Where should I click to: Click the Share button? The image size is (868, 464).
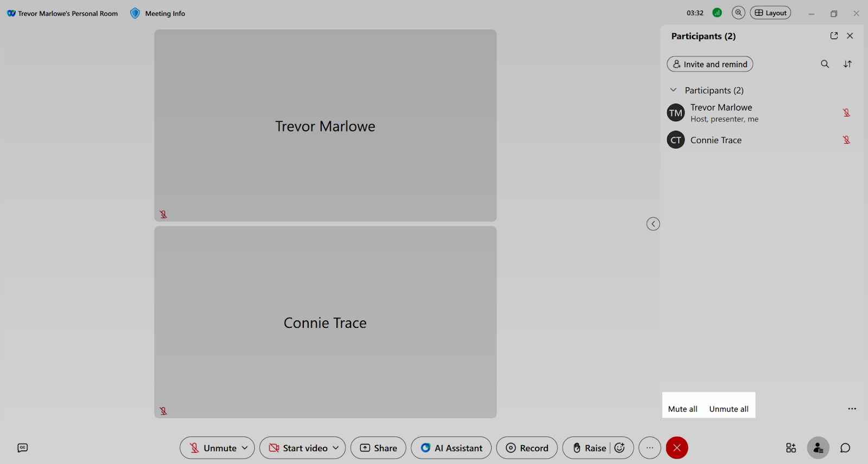(x=378, y=448)
